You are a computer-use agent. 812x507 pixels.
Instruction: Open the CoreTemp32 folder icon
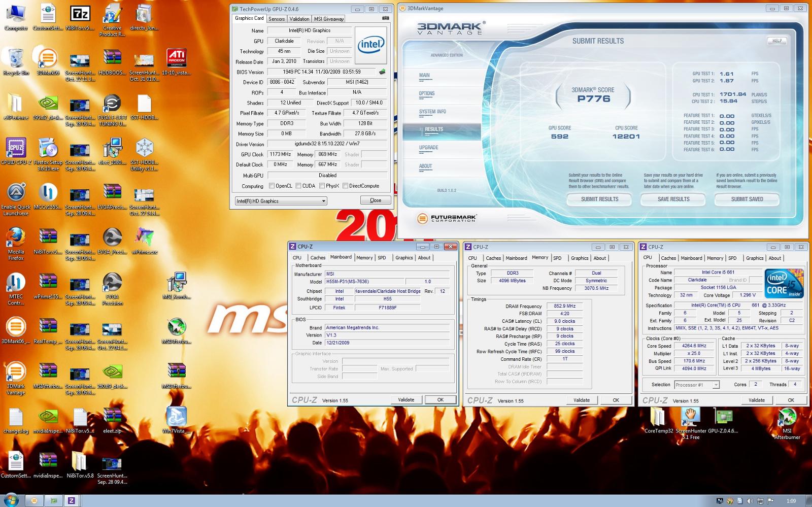[x=658, y=420]
